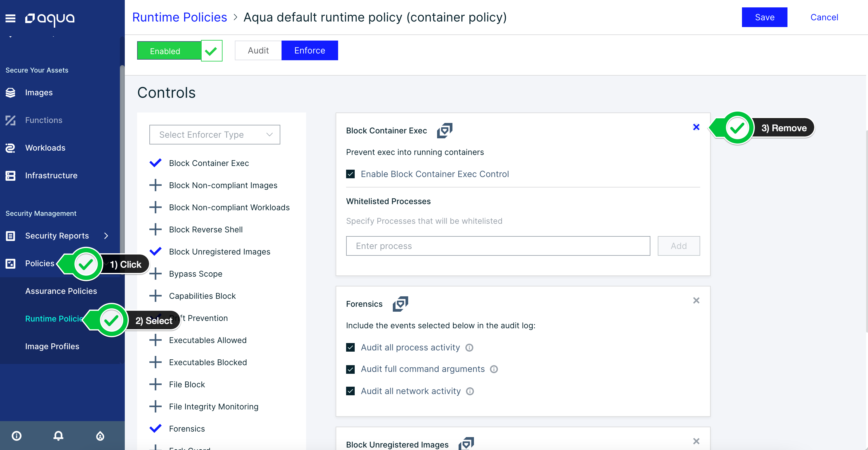Go to Workloads in sidebar
The image size is (868, 450).
(45, 148)
